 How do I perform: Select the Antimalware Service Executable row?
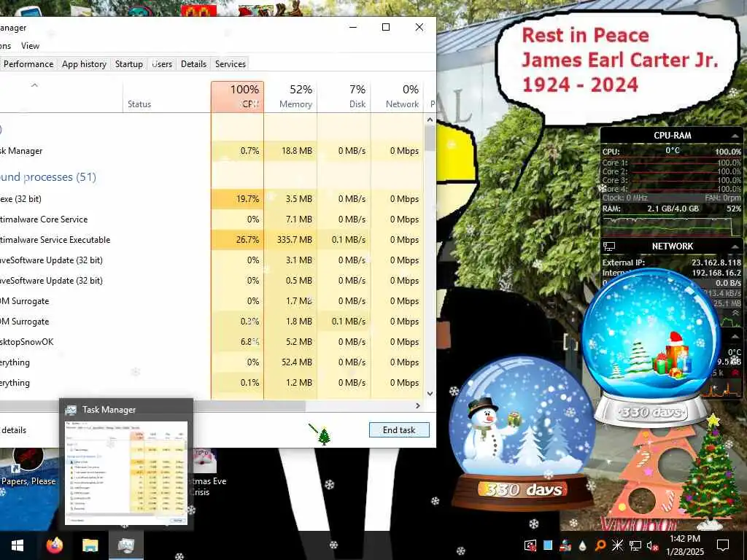212,240
